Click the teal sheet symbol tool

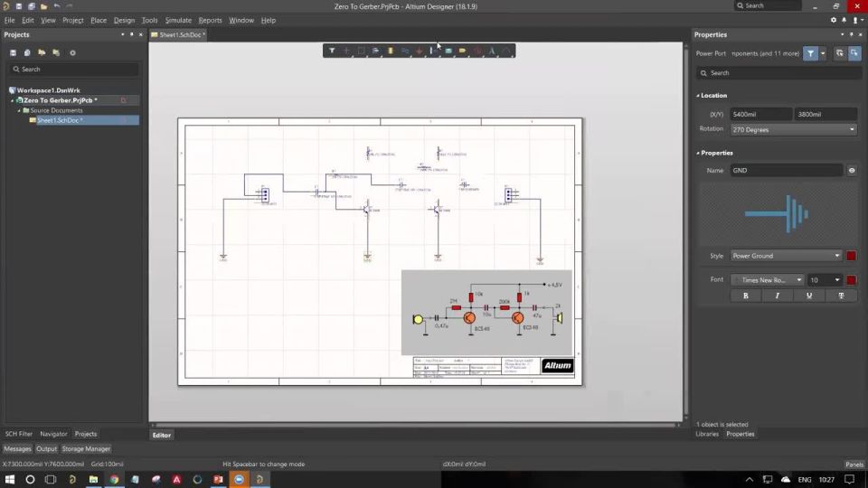[448, 51]
